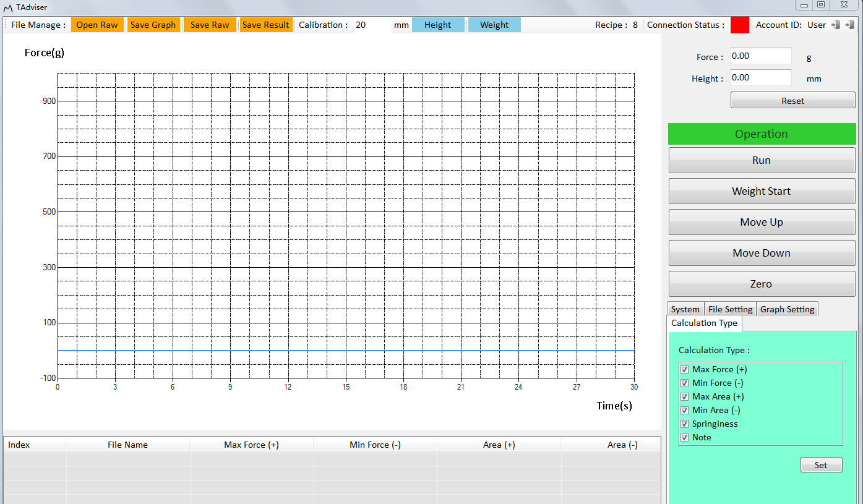The width and height of the screenshot is (863, 504).
Task: Click the Force value input field
Action: pyautogui.click(x=760, y=56)
